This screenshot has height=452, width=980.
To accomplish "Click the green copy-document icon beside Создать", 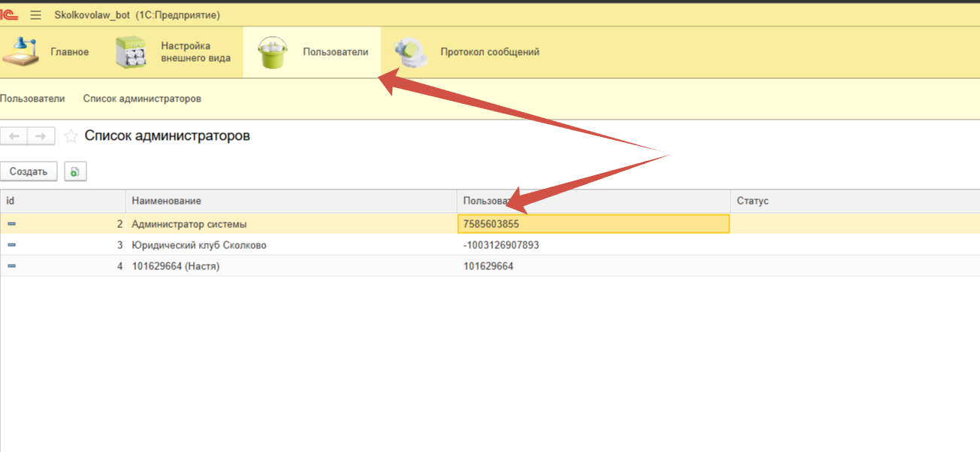I will point(75,172).
